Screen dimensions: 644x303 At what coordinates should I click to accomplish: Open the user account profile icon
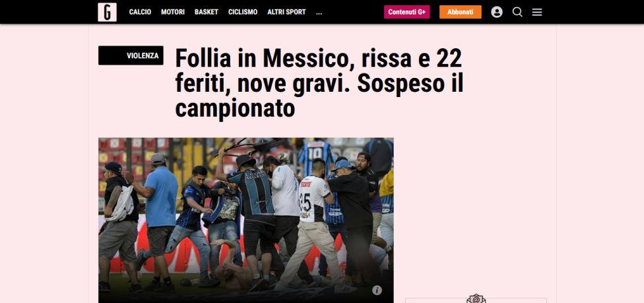click(497, 12)
